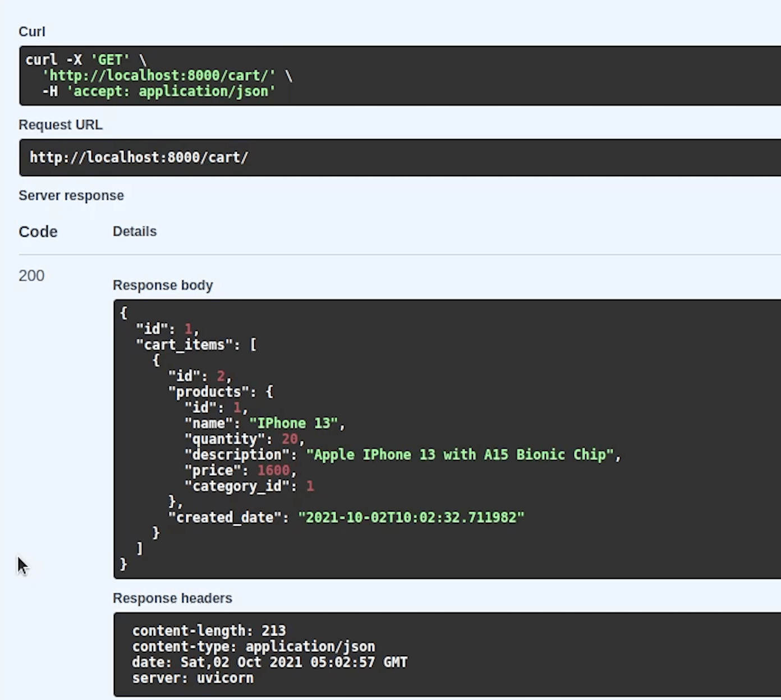781x700 pixels.
Task: Click the Curl section label
Action: tap(32, 32)
